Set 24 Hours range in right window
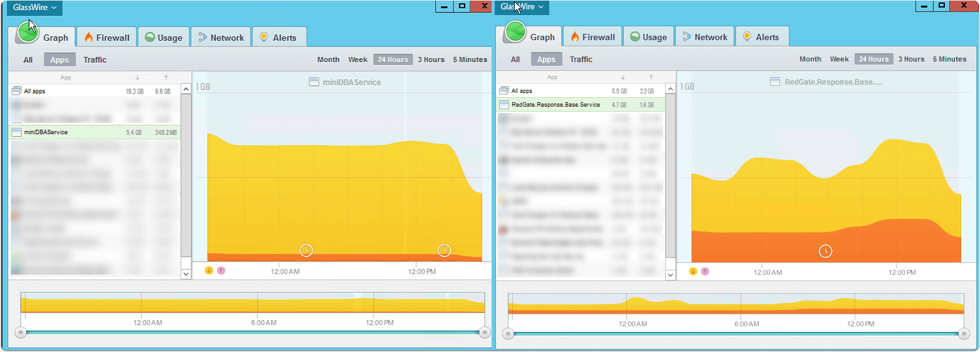The width and height of the screenshot is (980, 352). tap(874, 59)
